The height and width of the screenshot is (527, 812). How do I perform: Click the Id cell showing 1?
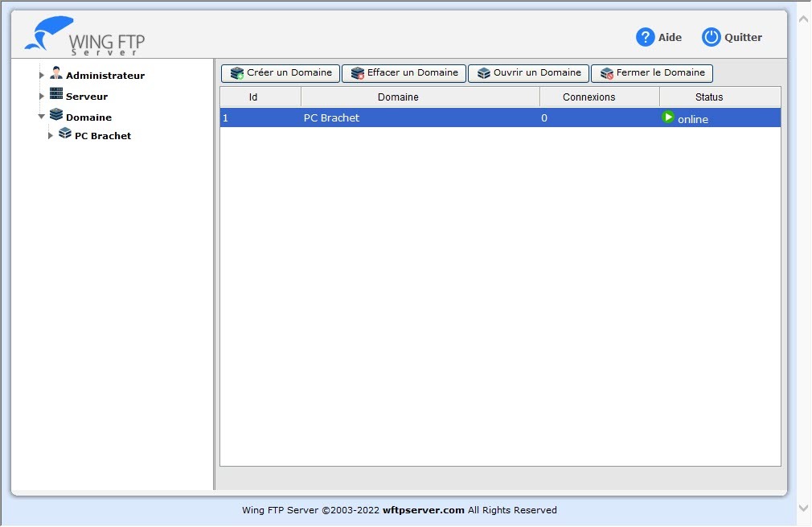coord(260,117)
